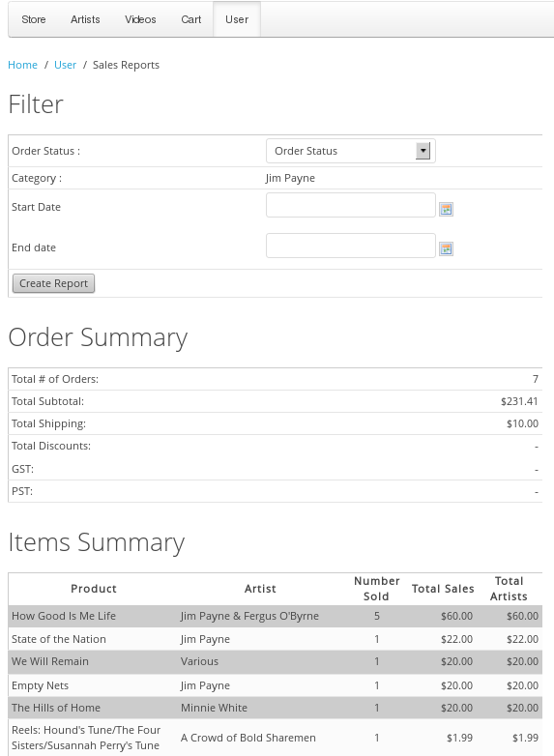The image size is (554, 756).
Task: Select the User tab
Action: coord(237,19)
